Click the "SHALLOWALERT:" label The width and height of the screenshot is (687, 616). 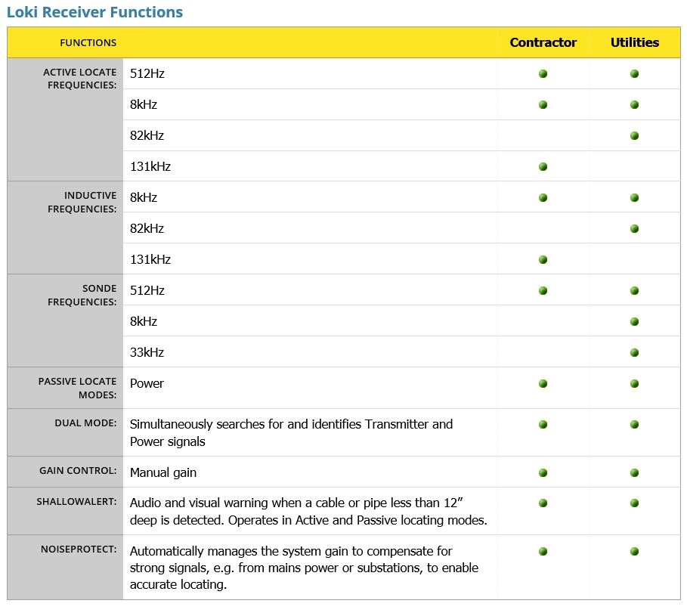tap(76, 502)
